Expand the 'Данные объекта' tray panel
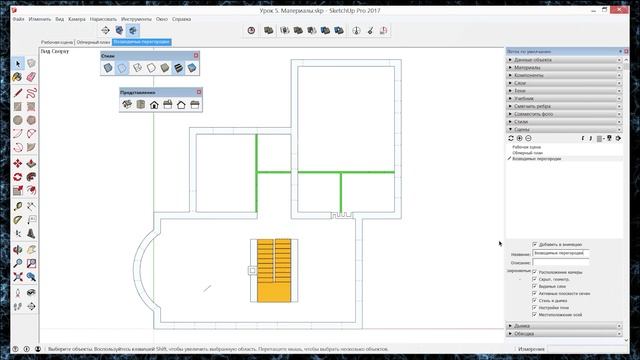 pyautogui.click(x=564, y=60)
